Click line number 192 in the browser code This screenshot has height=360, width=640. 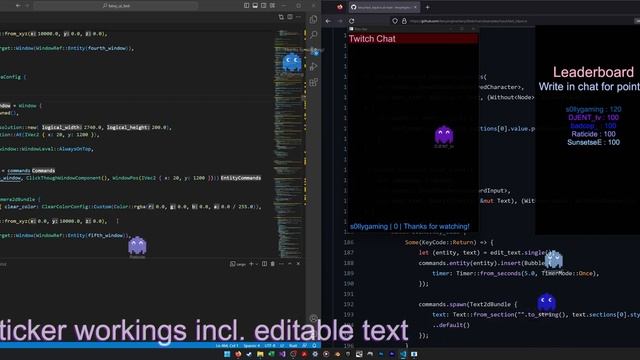[348, 304]
